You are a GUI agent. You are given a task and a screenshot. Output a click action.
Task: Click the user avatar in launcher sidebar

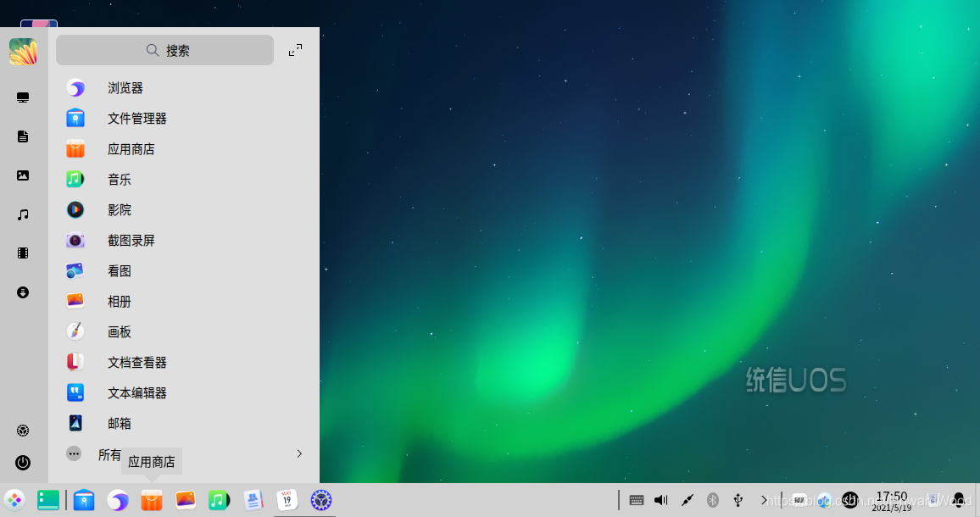pyautogui.click(x=23, y=51)
